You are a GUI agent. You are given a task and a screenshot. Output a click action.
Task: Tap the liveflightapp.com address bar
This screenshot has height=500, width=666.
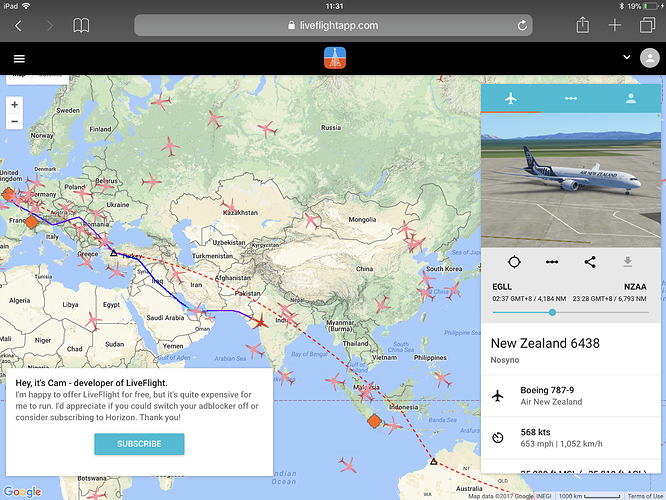pyautogui.click(x=333, y=25)
